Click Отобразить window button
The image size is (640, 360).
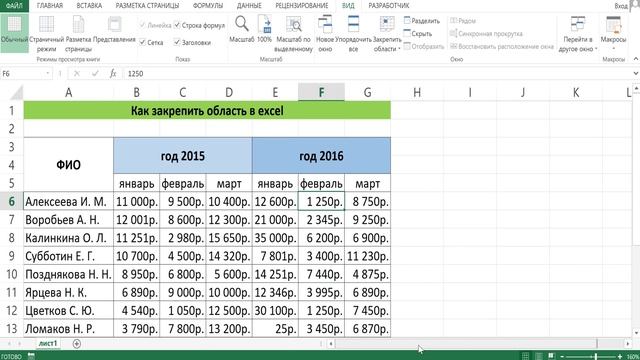pos(424,47)
